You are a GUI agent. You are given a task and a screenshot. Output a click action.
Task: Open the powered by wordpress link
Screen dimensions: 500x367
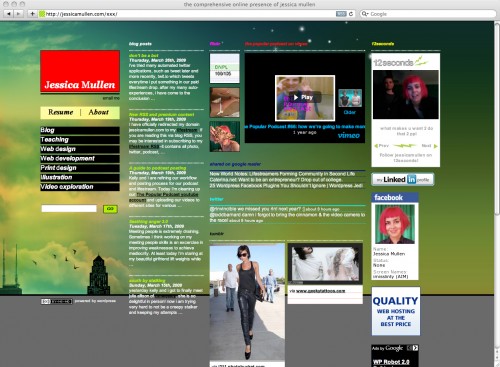[95, 301]
